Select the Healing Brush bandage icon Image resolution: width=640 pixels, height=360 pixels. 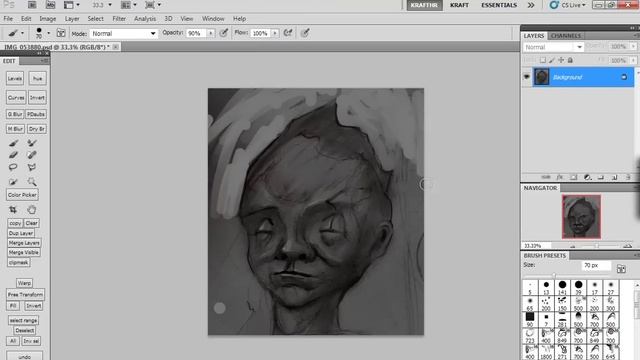32,155
